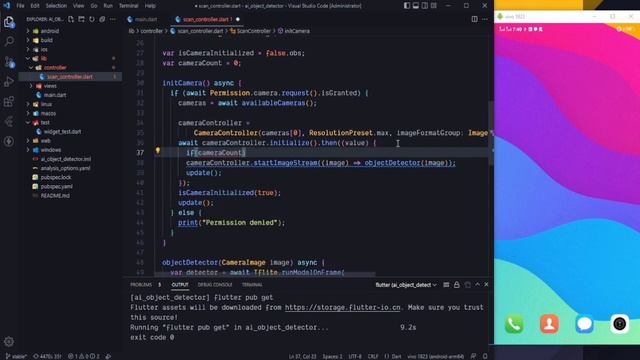Image resolution: width=640 pixels, height=360 pixels.
Task: Toggle the secondary side bar layout button
Action: [x=424, y=6]
